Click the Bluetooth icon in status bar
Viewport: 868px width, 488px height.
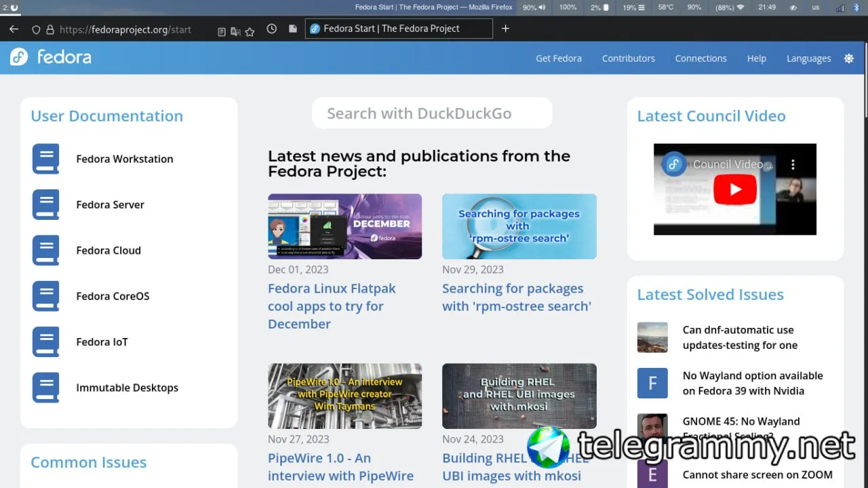pyautogui.click(x=856, y=7)
